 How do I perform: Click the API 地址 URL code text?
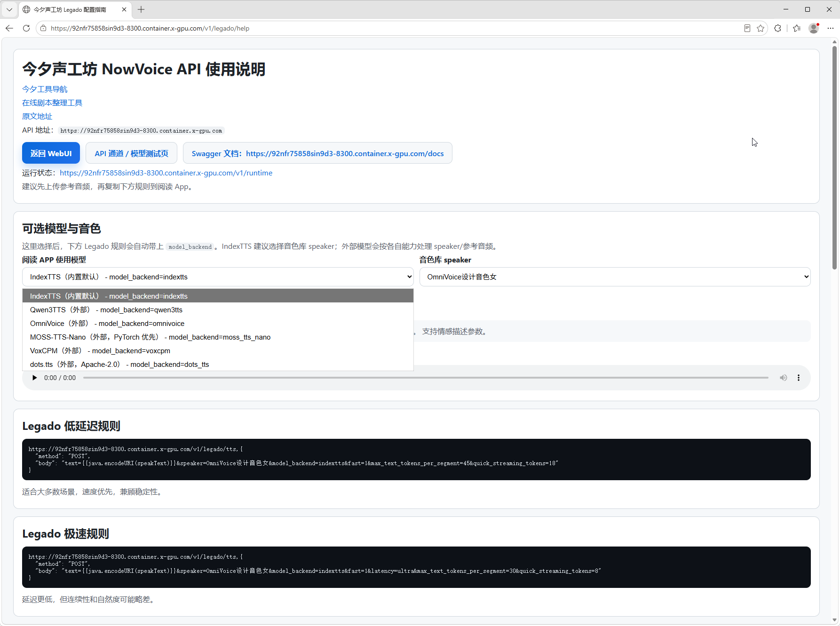tap(141, 131)
